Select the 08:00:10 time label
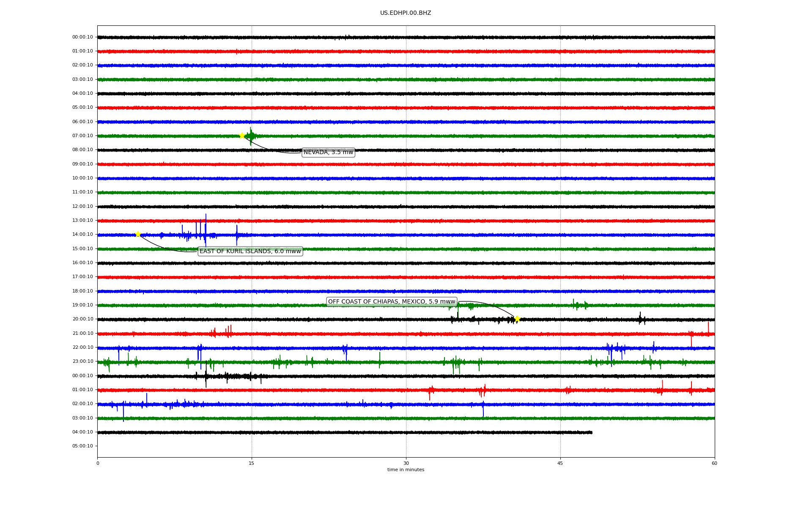 pyautogui.click(x=82, y=150)
